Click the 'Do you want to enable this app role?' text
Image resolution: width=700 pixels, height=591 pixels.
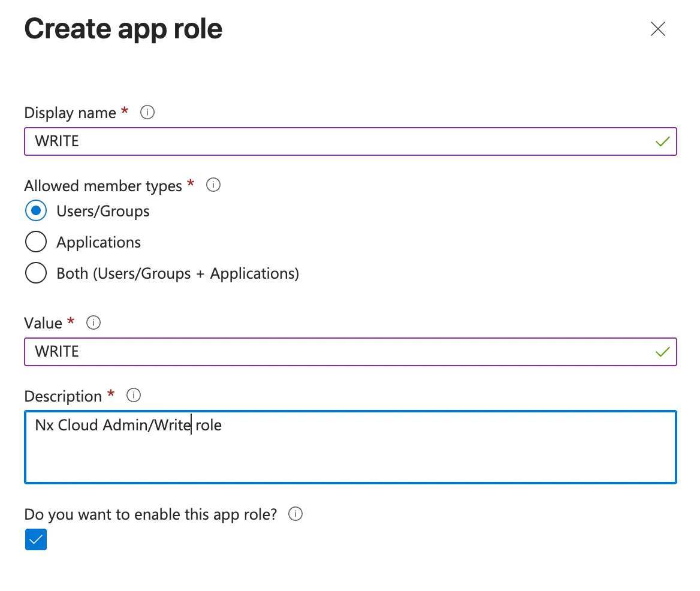pos(150,515)
